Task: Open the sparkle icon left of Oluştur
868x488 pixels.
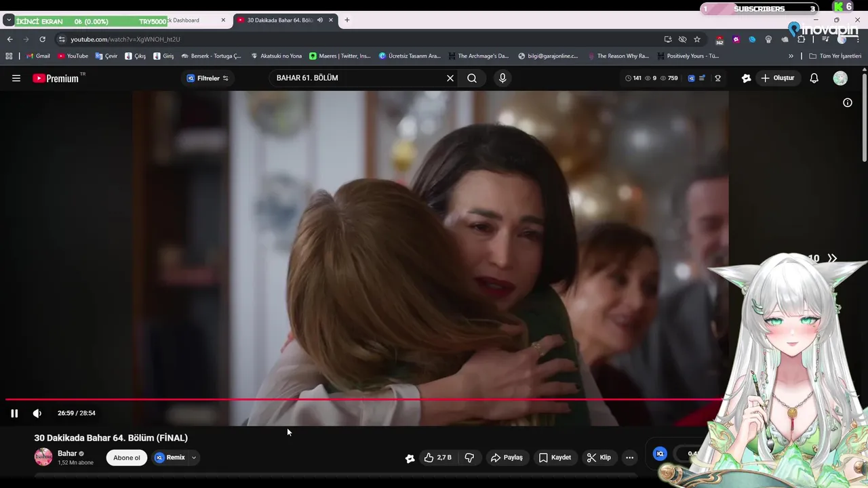Action: [x=747, y=78]
